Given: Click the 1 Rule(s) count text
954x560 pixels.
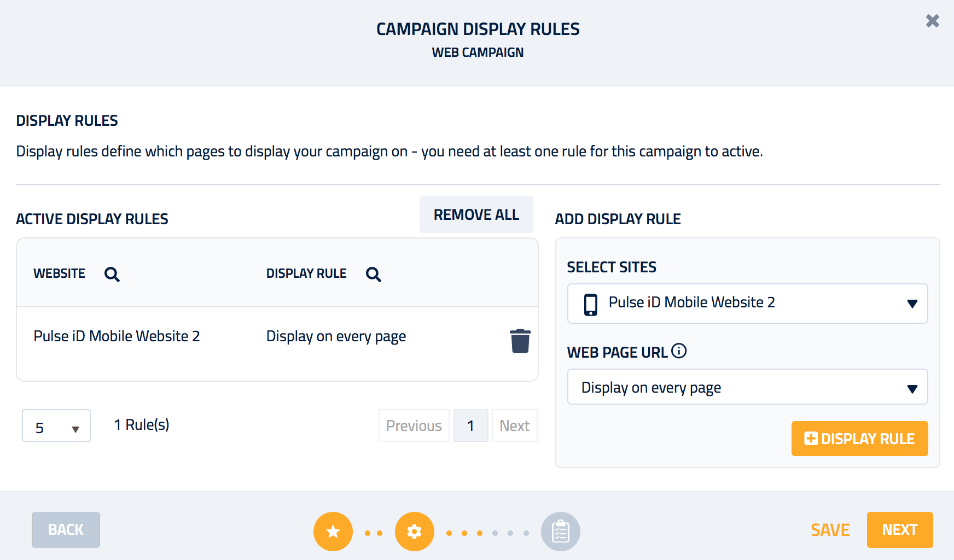Looking at the screenshot, I should click(142, 425).
